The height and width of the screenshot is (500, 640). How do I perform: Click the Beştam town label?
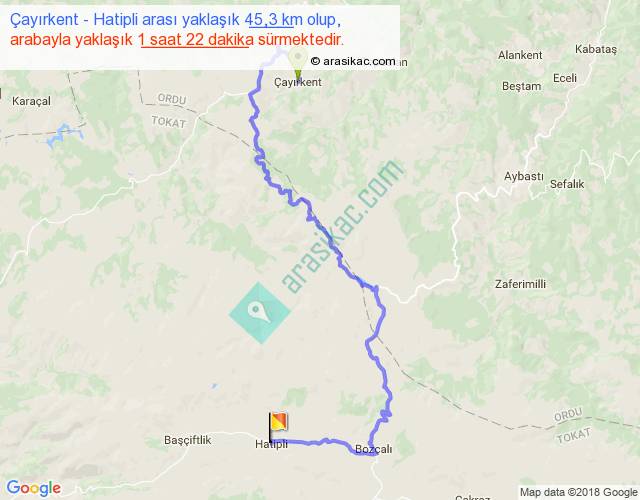(x=522, y=87)
